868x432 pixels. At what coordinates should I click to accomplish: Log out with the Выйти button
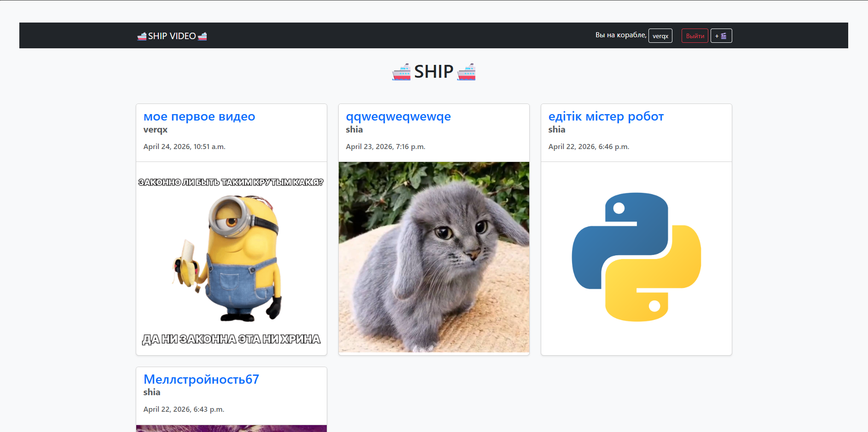[x=695, y=36]
